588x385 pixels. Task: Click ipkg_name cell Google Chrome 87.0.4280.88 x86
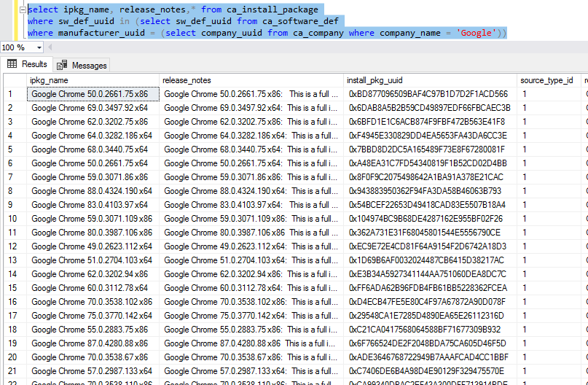[x=93, y=343]
